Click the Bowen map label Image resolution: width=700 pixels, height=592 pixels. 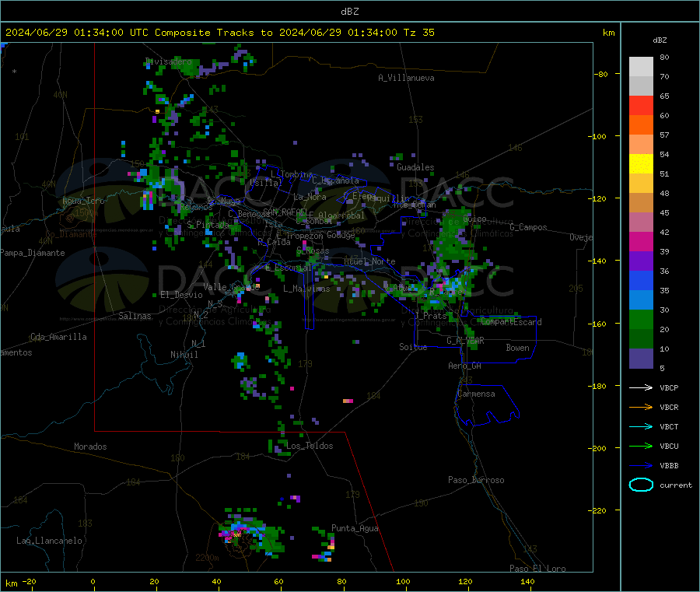coord(517,348)
